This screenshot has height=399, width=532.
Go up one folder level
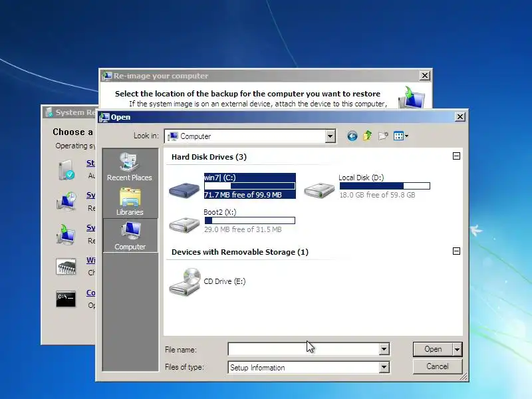pyautogui.click(x=368, y=136)
